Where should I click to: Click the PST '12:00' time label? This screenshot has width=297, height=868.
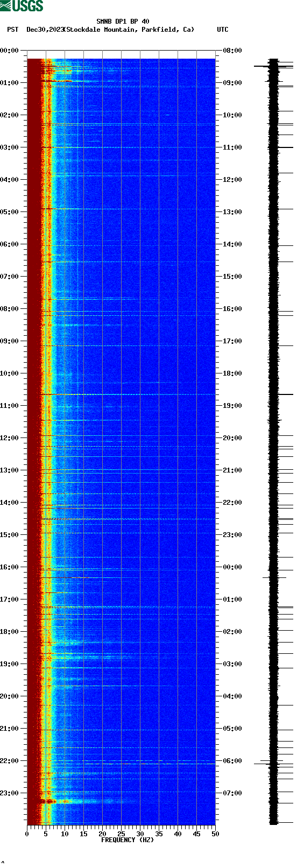pos(10,438)
